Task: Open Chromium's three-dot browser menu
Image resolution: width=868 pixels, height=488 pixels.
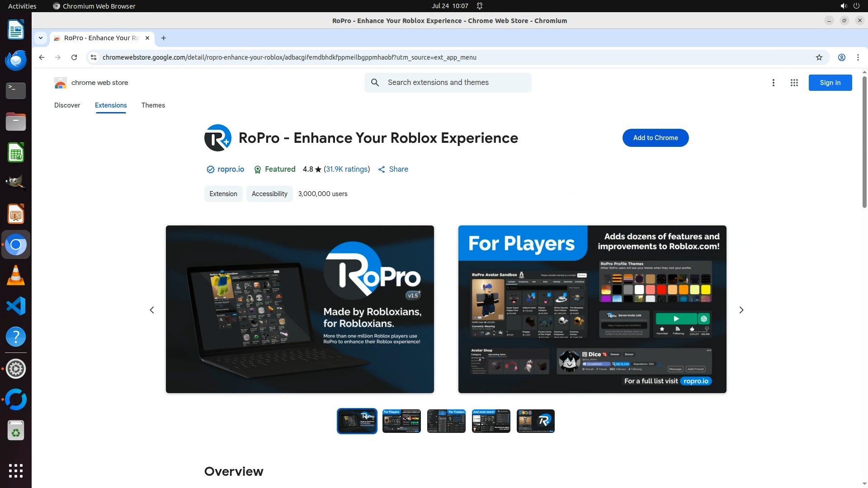Action: pos(858,57)
